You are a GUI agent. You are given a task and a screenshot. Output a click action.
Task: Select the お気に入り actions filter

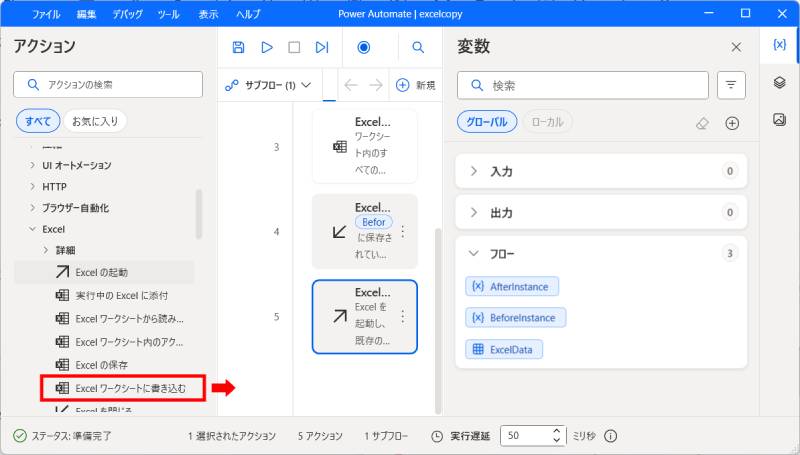click(95, 121)
